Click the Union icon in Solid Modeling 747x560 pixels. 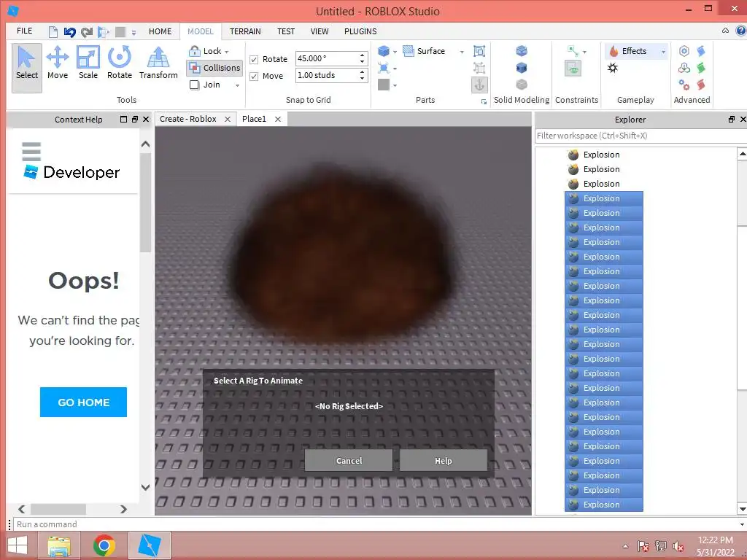point(522,51)
